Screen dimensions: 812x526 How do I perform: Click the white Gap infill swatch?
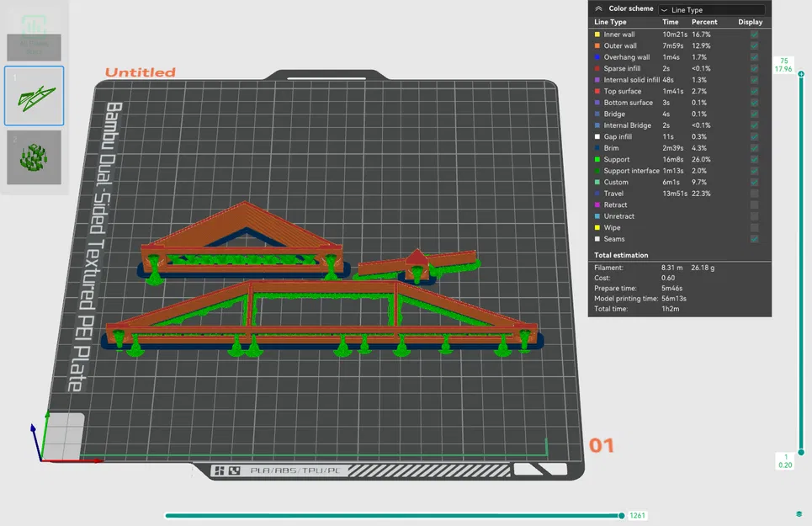[597, 136]
